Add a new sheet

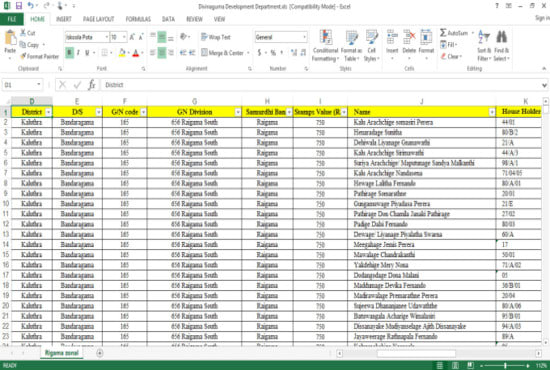100,353
